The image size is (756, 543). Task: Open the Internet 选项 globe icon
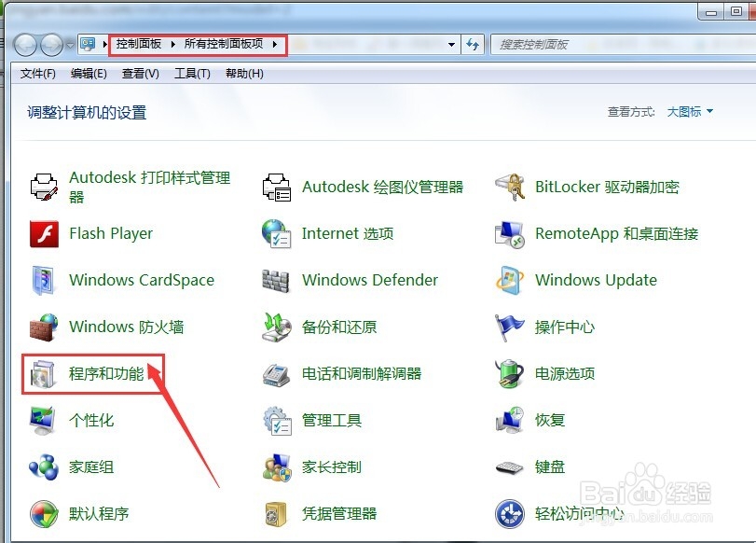click(x=277, y=233)
